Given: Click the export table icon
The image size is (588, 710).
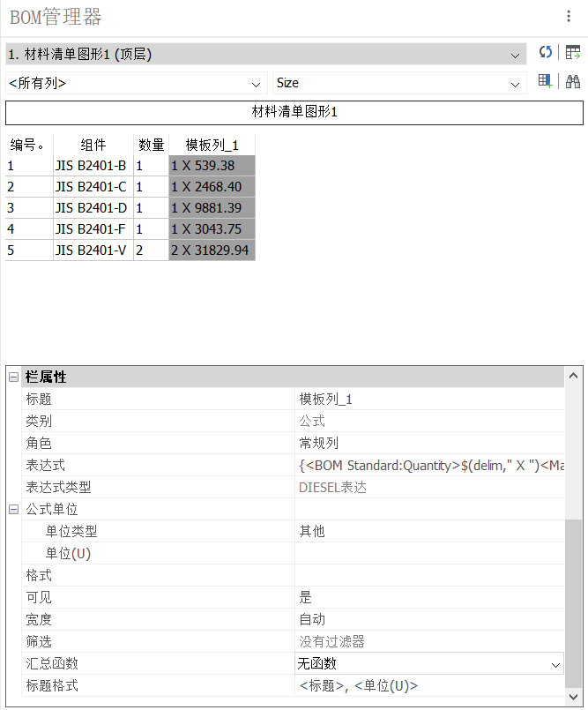Looking at the screenshot, I should pyautogui.click(x=573, y=53).
